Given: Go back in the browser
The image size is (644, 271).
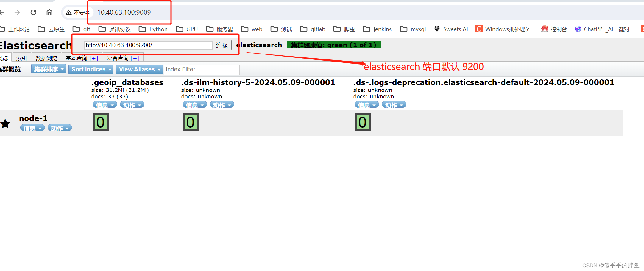Looking at the screenshot, I should (x=2, y=12).
